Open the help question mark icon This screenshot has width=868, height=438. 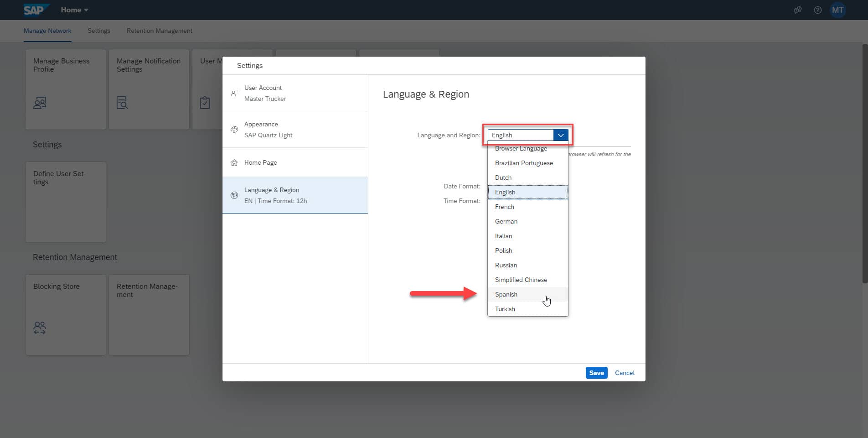pos(817,10)
